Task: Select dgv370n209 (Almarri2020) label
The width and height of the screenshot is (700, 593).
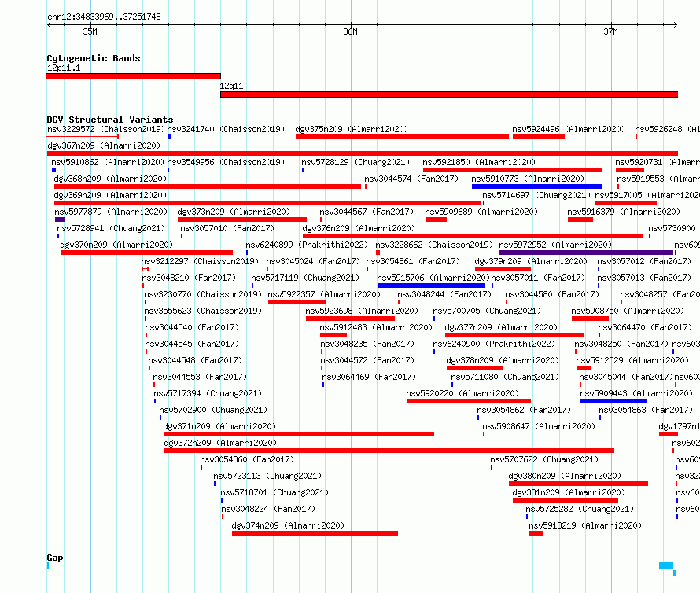Action: [x=116, y=245]
